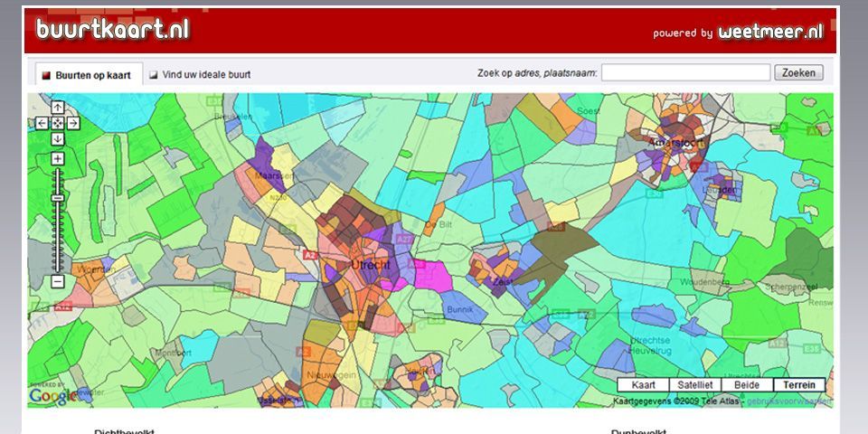The height and width of the screenshot is (434, 868).
Task: Pan the map left with arrow
Action: (x=42, y=123)
